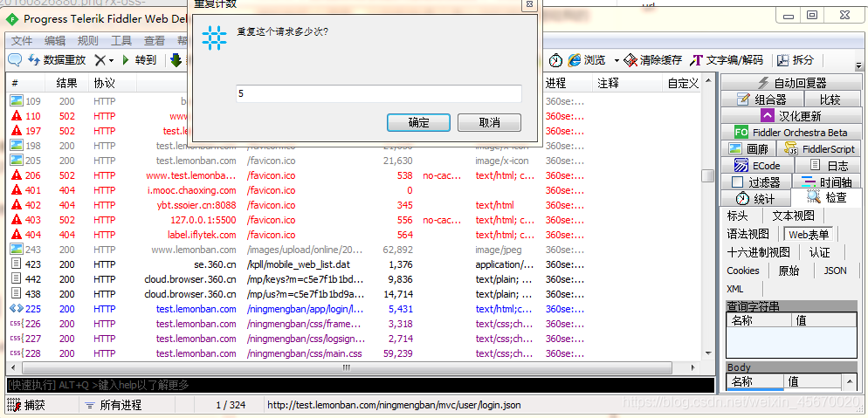This screenshot has height=418, width=868.
Task: Switch to the 认证 auth view
Action: (819, 252)
